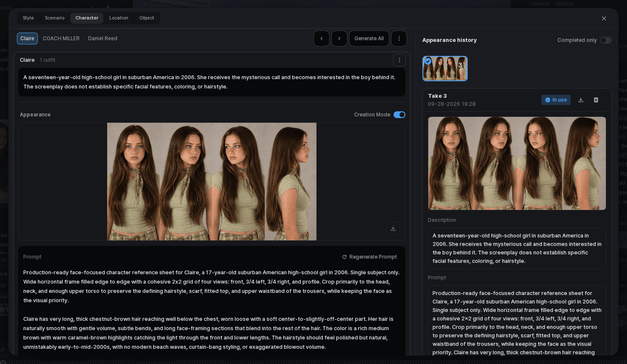627x364 pixels.
Task: Enable Completed only filter
Action: point(606,40)
